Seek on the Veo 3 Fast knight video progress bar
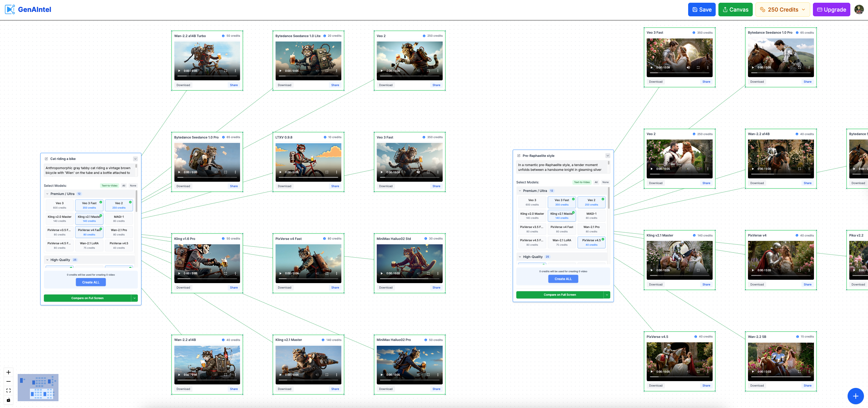868x408 pixels. click(x=679, y=73)
